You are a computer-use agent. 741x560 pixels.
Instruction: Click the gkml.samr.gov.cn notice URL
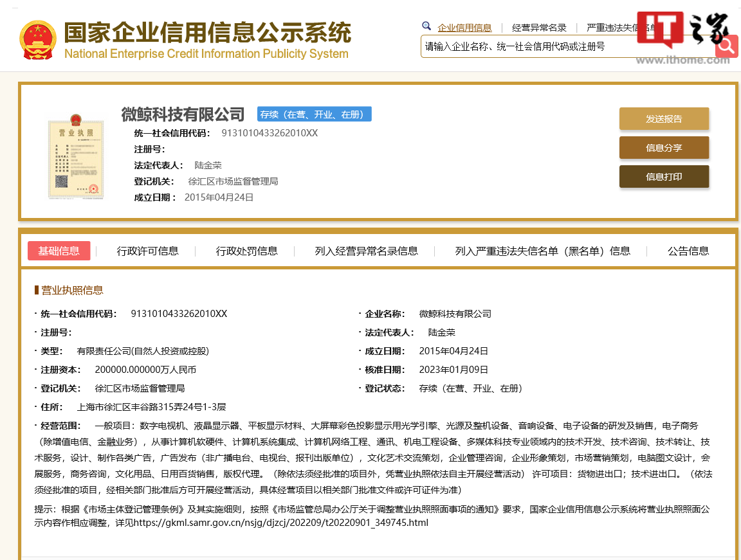(280, 523)
